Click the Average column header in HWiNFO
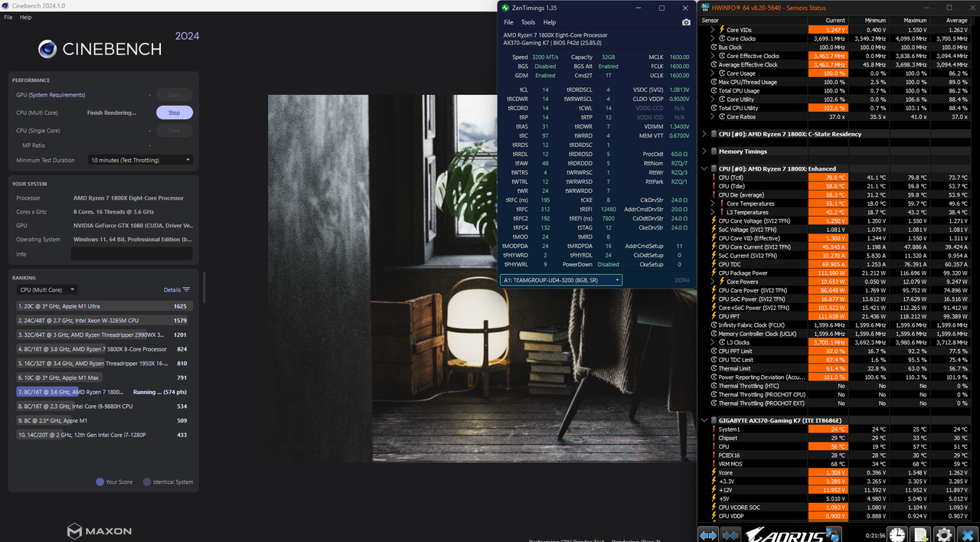The height and width of the screenshot is (542, 980). [x=950, y=20]
